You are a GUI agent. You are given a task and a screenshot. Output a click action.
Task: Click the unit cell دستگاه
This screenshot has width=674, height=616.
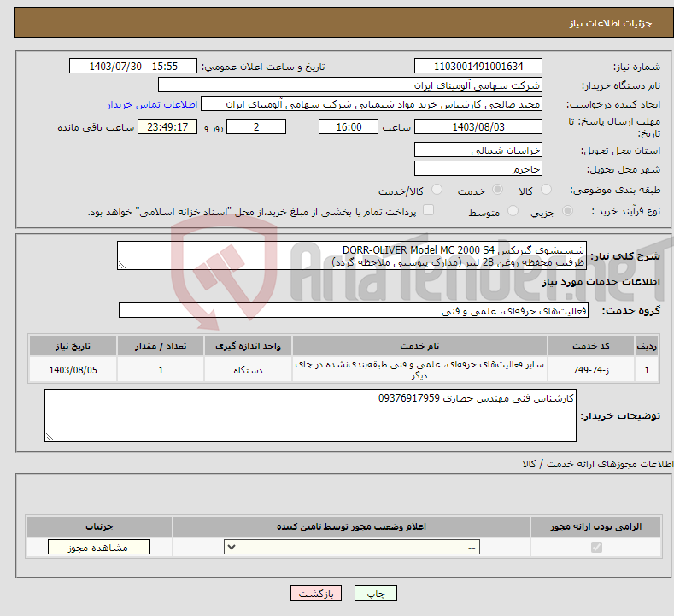click(248, 370)
